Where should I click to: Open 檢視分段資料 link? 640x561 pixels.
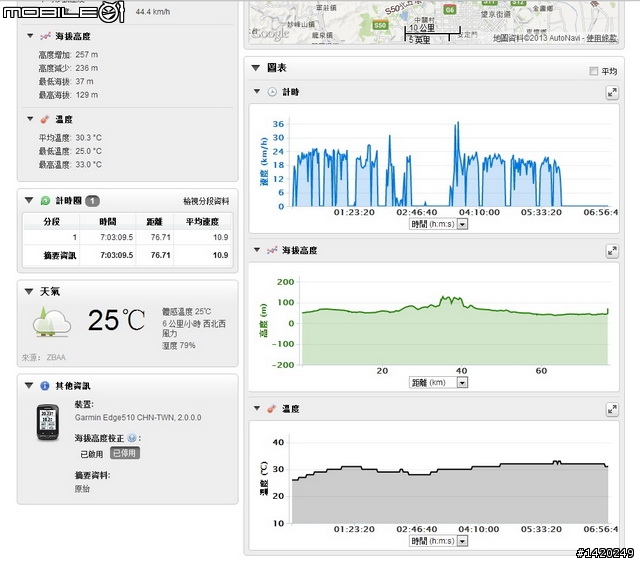click(x=206, y=201)
